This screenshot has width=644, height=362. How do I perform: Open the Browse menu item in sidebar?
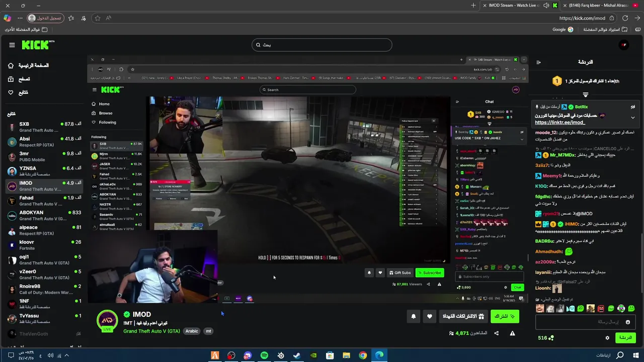coord(19,79)
